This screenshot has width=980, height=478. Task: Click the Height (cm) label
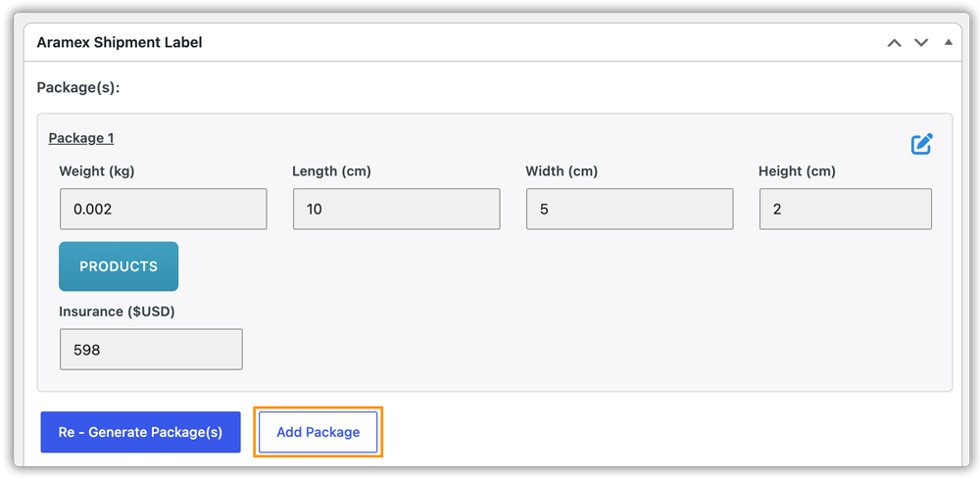[x=797, y=171]
